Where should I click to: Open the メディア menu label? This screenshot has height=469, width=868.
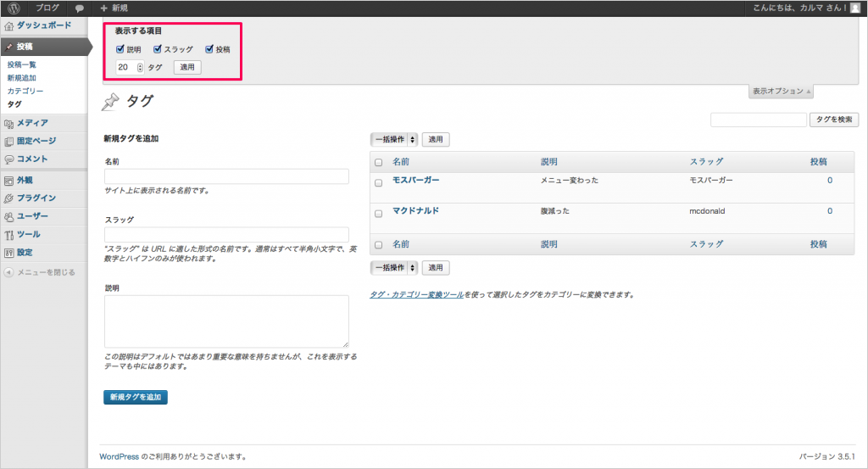pos(32,123)
